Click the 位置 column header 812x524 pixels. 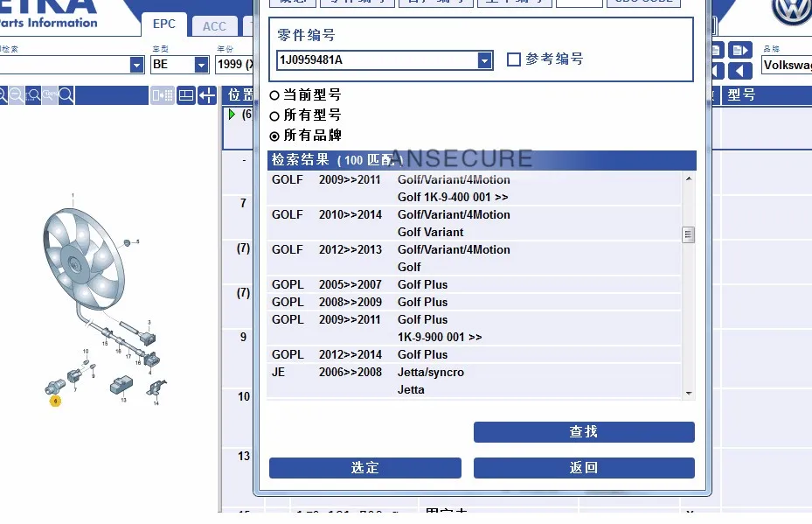pos(240,94)
